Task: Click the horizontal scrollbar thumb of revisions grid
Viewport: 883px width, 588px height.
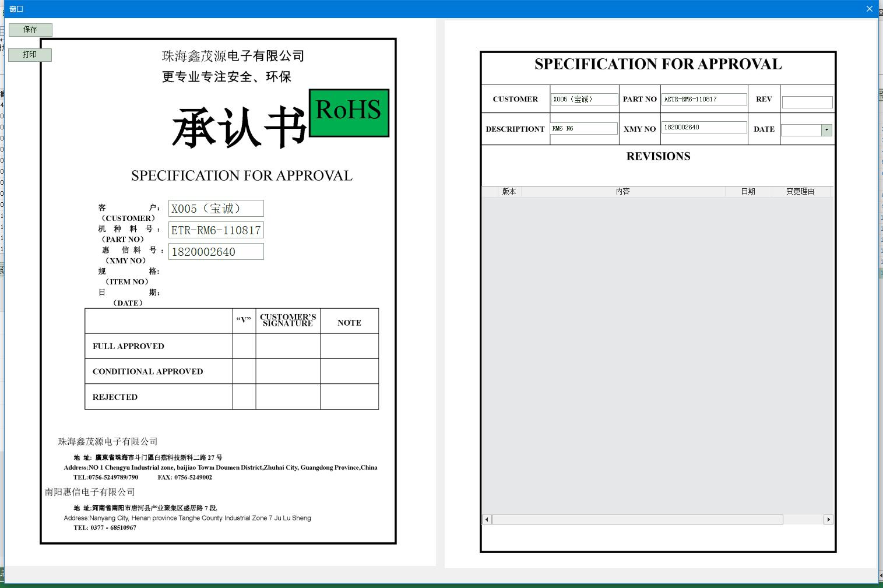Action: click(x=638, y=519)
